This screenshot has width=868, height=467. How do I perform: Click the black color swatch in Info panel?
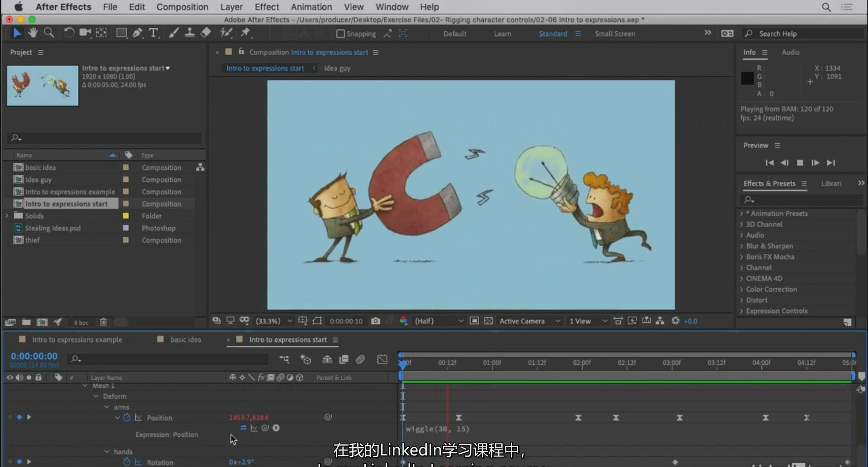747,78
